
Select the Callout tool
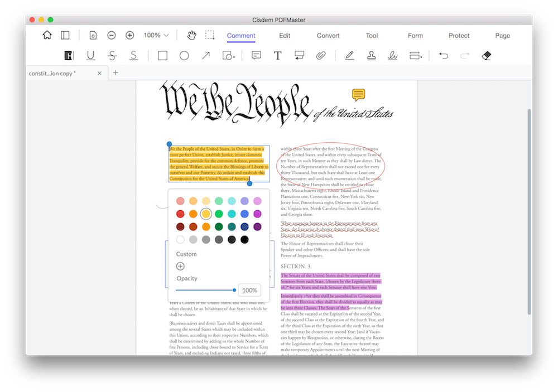[299, 56]
